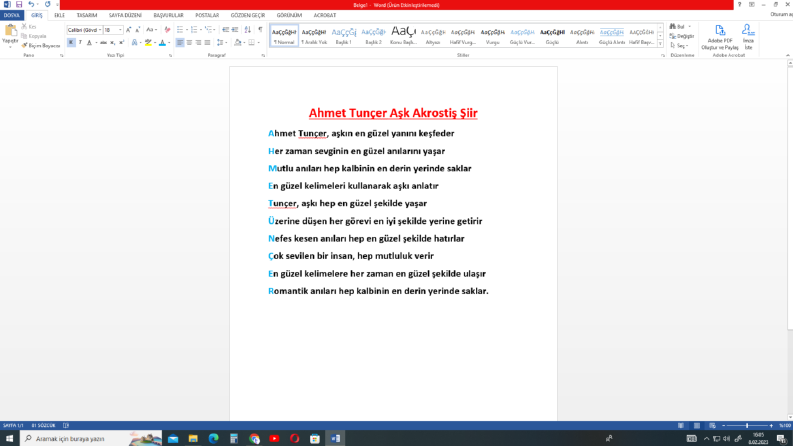Toggle Italic formatting button

[80, 42]
